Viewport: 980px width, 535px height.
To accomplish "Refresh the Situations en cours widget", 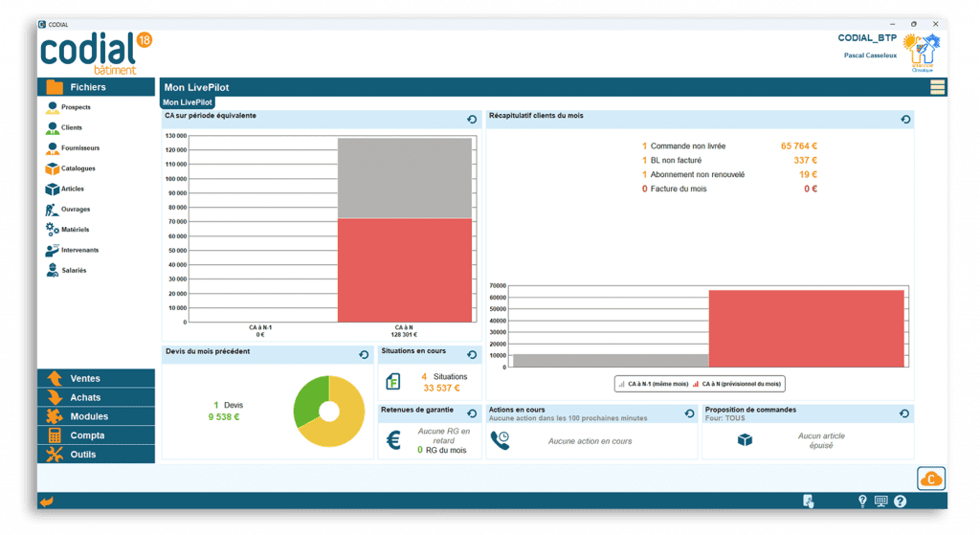I will tap(472, 355).
